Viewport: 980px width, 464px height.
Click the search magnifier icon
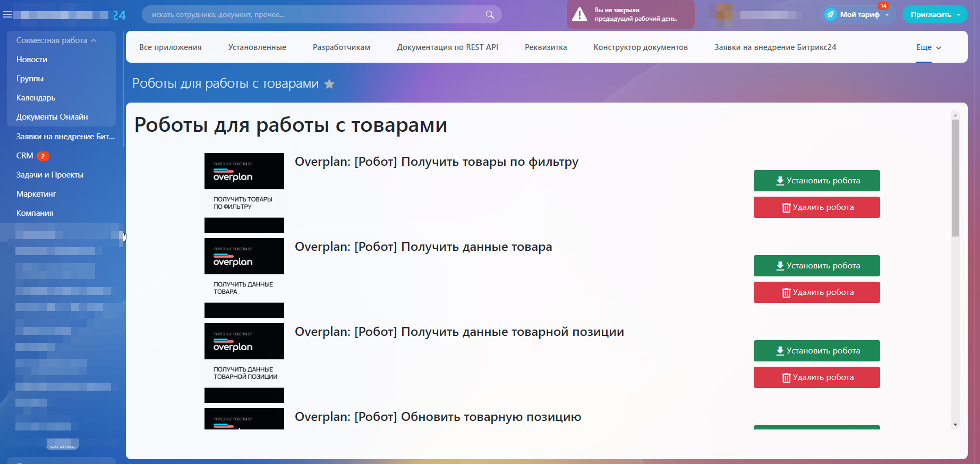[490, 14]
